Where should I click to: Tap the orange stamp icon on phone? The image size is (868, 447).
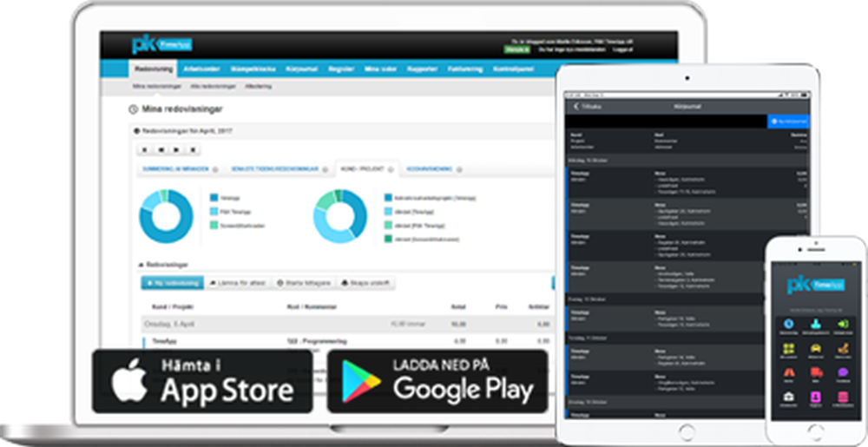tap(844, 349)
